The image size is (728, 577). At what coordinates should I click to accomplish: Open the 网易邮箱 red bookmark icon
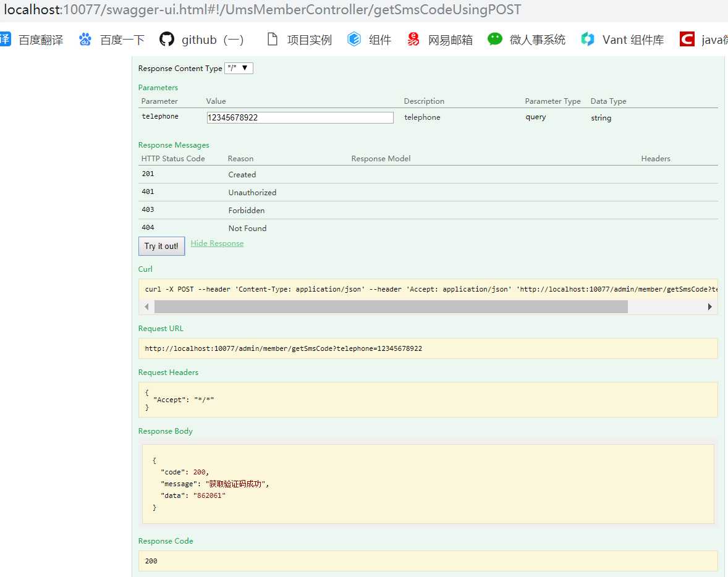[x=413, y=40]
